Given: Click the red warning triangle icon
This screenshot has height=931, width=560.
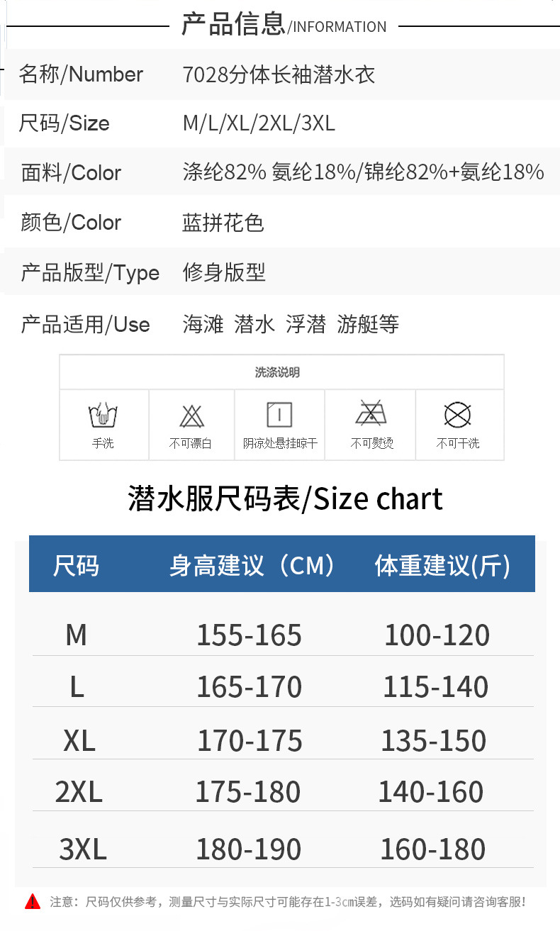Looking at the screenshot, I should point(33,902).
